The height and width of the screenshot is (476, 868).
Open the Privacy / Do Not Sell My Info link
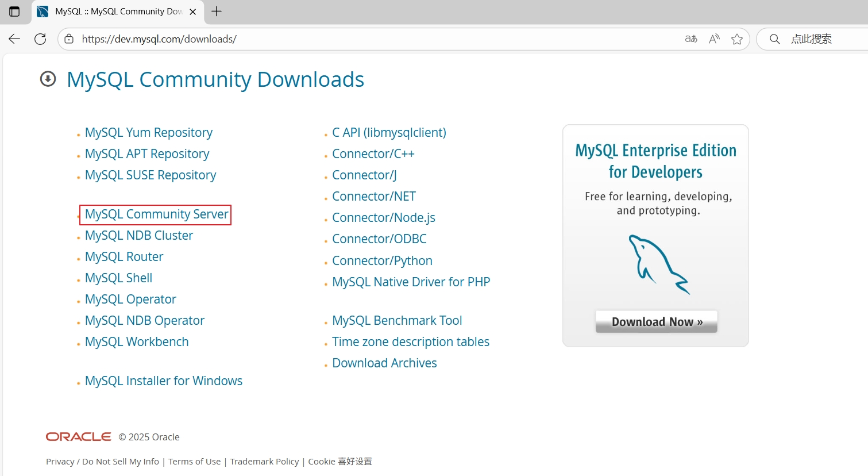[x=102, y=462]
